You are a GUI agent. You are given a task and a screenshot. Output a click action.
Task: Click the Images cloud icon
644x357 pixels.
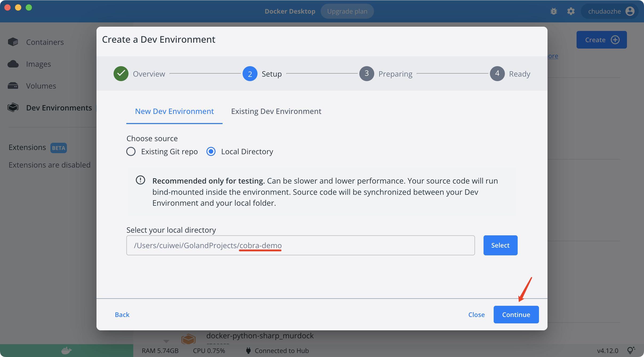click(13, 64)
